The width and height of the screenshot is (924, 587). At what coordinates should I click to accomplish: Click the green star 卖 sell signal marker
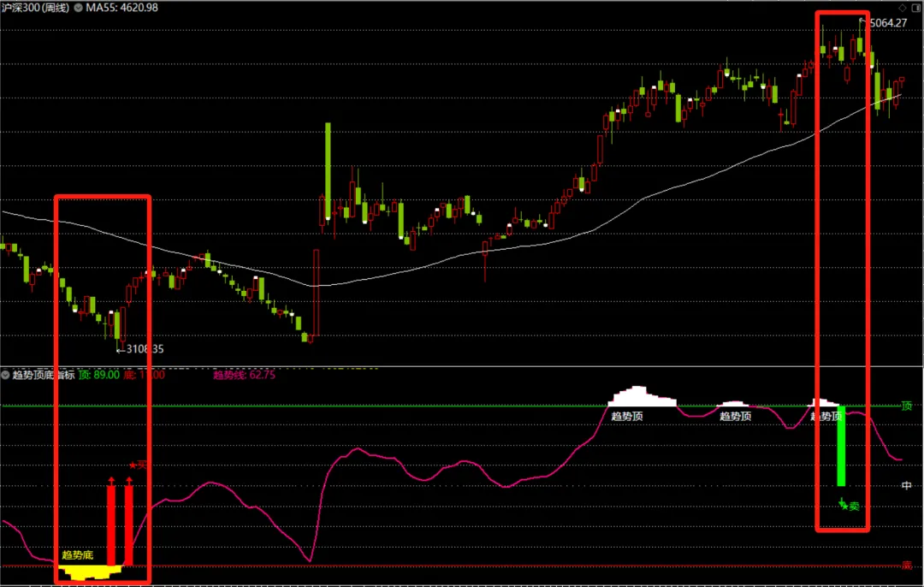tap(850, 506)
